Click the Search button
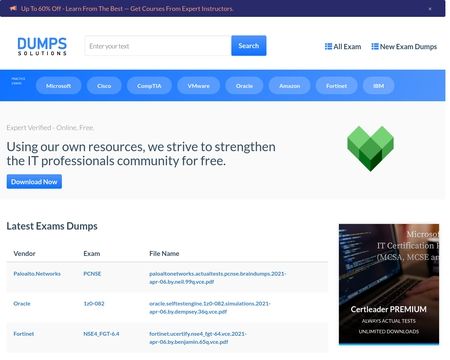The height and width of the screenshot is (360, 450). coord(249,46)
